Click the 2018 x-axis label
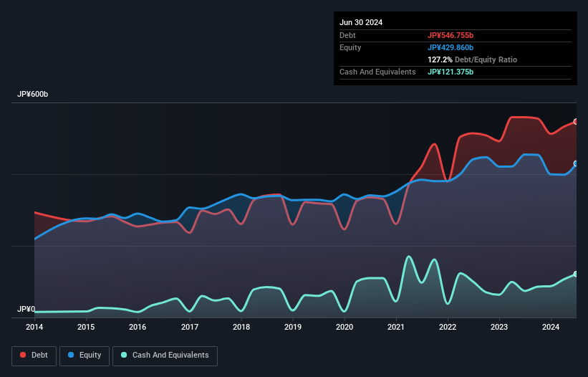The width and height of the screenshot is (588, 377). pos(241,327)
